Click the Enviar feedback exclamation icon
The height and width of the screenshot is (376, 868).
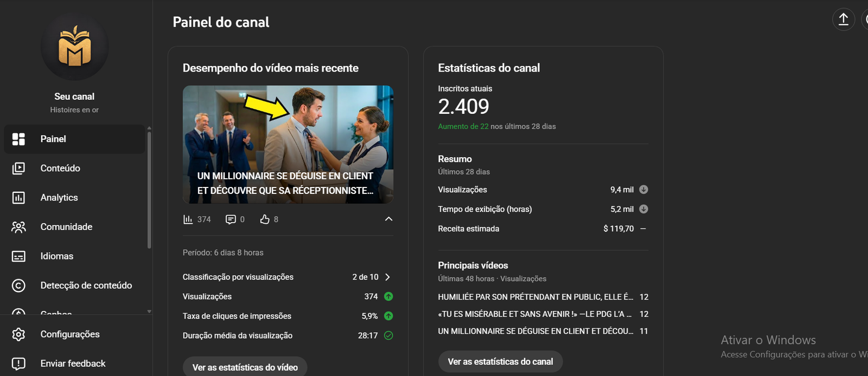[18, 364]
